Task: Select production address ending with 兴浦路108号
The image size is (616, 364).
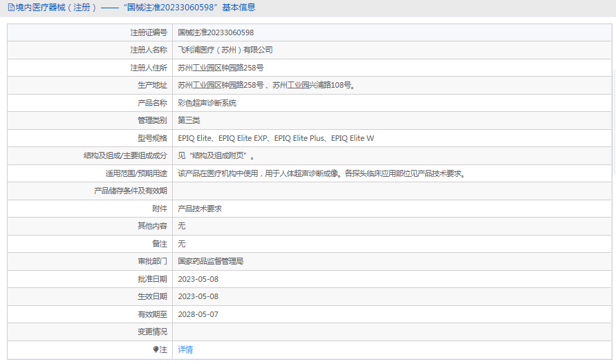Action: [x=267, y=85]
